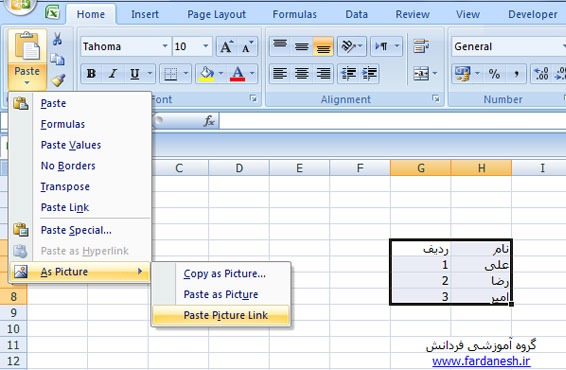
Task: Switch to the Developer tab
Action: (533, 14)
